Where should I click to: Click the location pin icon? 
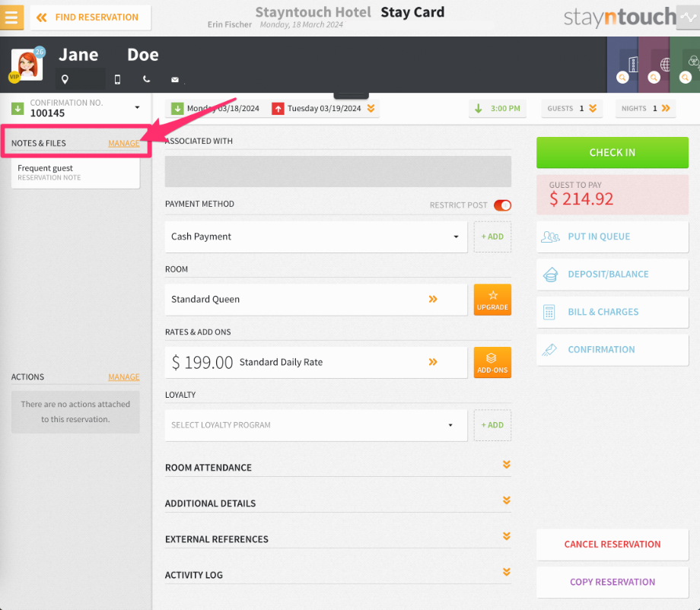coord(65,79)
